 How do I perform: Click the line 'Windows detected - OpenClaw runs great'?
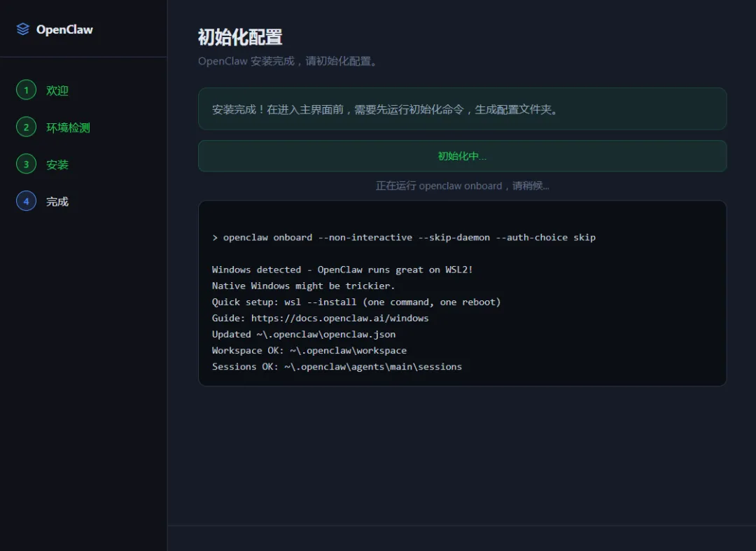[x=342, y=270]
